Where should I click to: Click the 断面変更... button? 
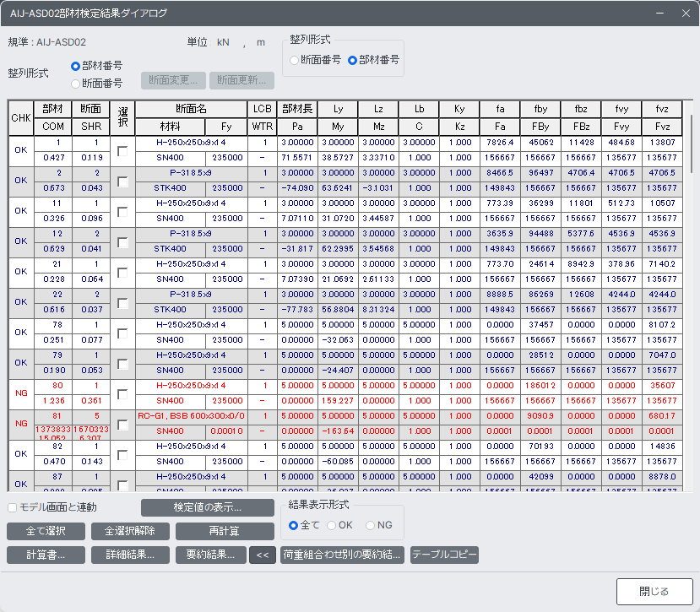173,80
